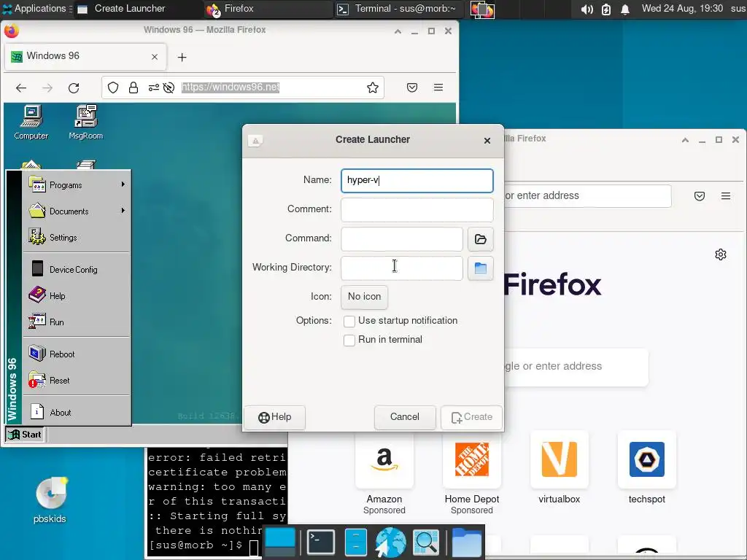Image resolution: width=747 pixels, height=560 pixels.
Task: Focus the Name field containing hyper-v
Action: (x=417, y=181)
